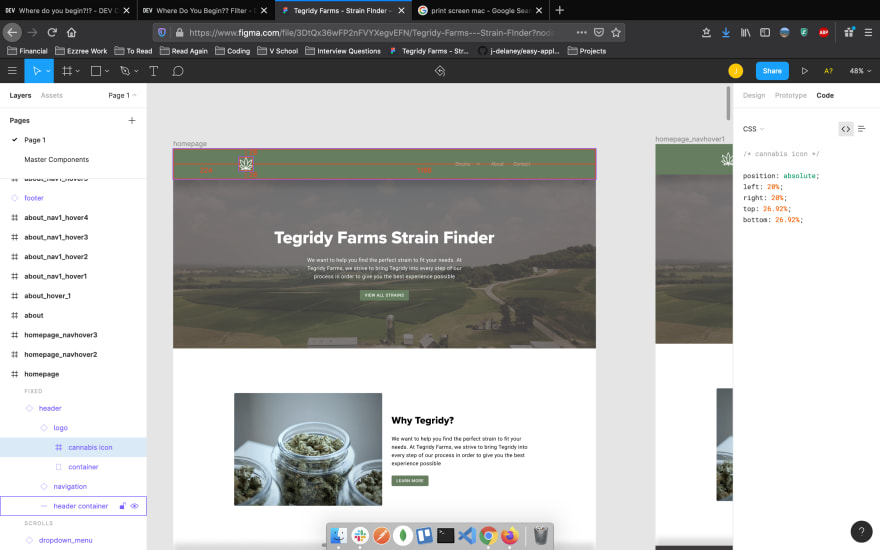The height and width of the screenshot is (550, 880).
Task: Close the Tegridy Farms browser tab
Action: [401, 10]
